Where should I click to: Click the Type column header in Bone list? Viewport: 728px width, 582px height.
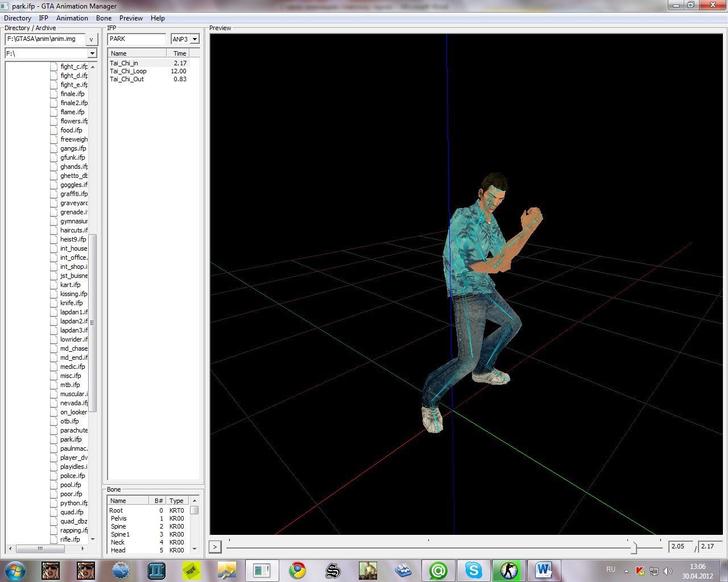point(177,500)
